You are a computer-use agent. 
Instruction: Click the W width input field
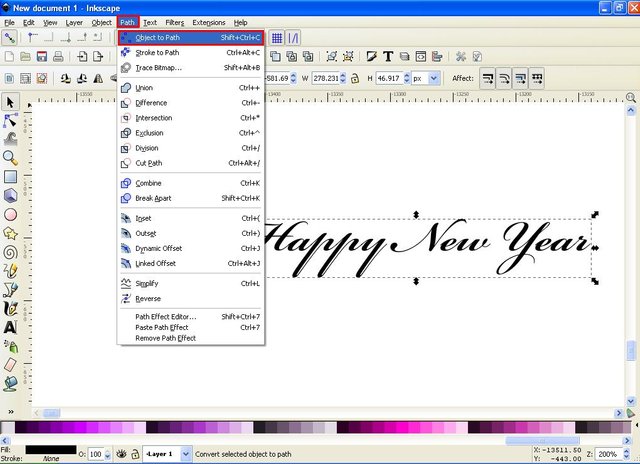tap(326, 78)
